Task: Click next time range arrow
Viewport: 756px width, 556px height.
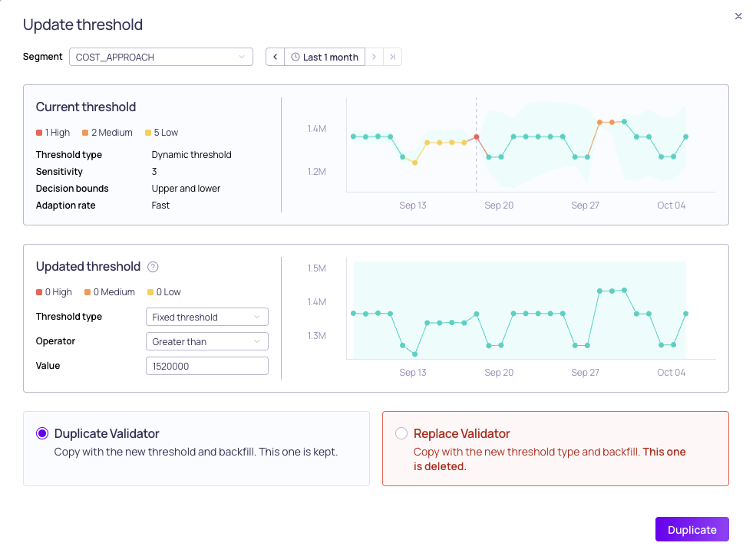Action: click(x=374, y=57)
